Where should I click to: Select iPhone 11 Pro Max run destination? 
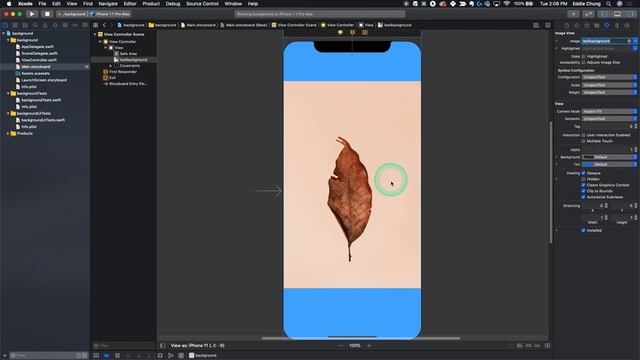[x=111, y=14]
